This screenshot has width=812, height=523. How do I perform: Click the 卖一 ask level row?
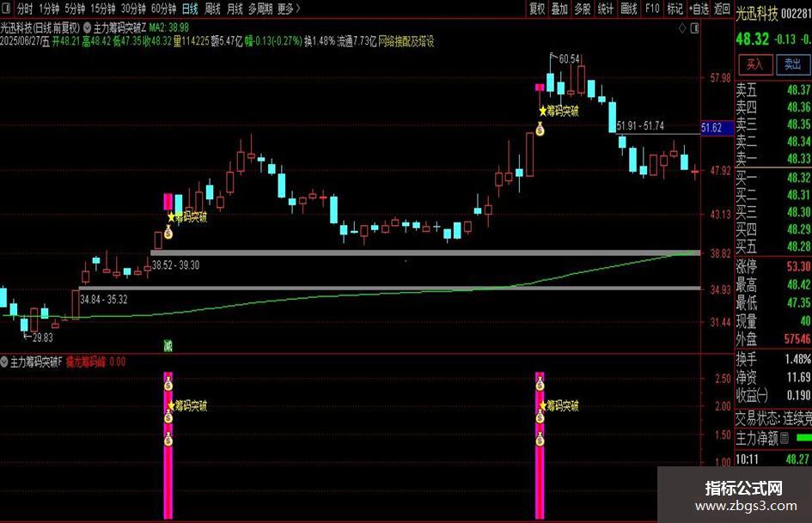[x=773, y=159]
